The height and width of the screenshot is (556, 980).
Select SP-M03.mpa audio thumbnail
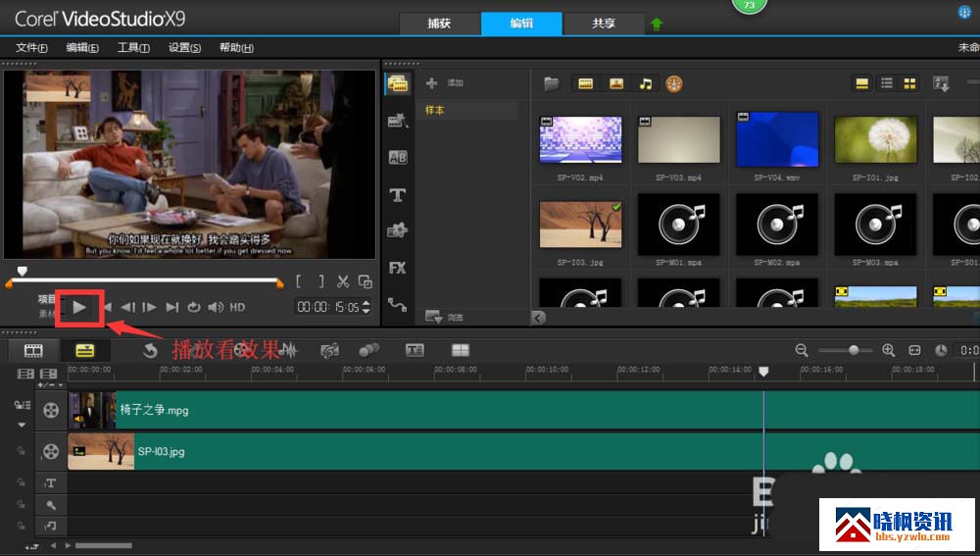(x=875, y=224)
